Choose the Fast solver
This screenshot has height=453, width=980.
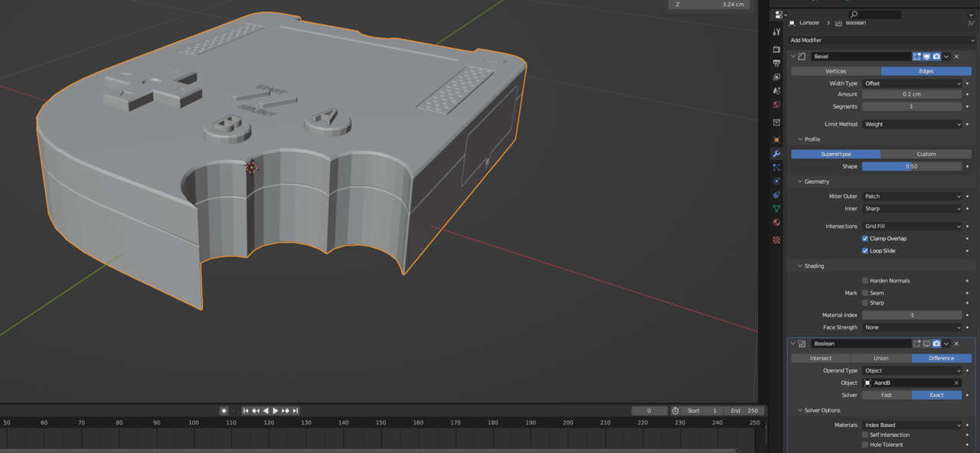(x=887, y=396)
